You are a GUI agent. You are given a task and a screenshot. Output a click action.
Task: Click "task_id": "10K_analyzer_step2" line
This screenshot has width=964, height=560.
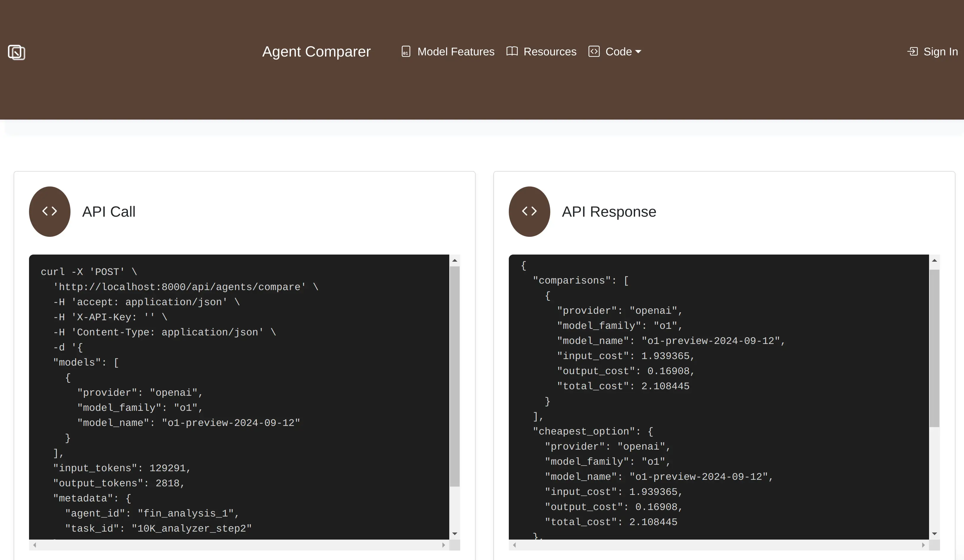pos(158,528)
